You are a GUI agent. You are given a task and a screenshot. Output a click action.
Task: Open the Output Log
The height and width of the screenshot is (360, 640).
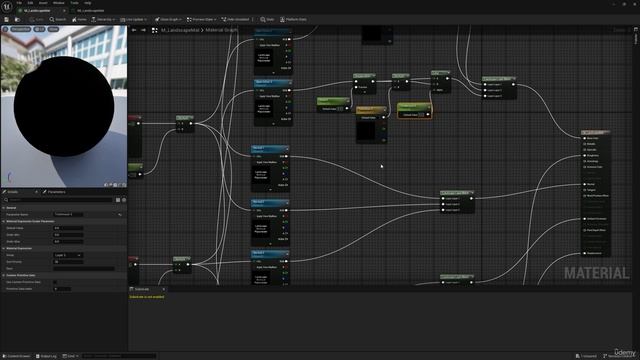pyautogui.click(x=46, y=356)
